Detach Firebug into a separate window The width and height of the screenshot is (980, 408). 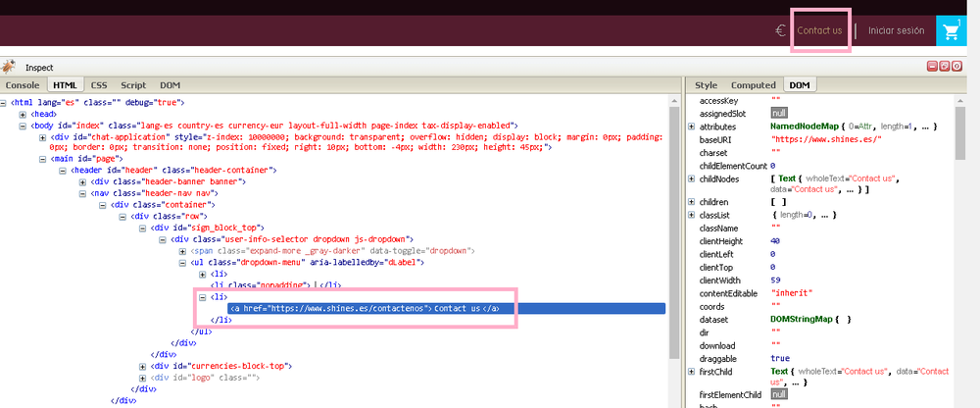coord(945,66)
